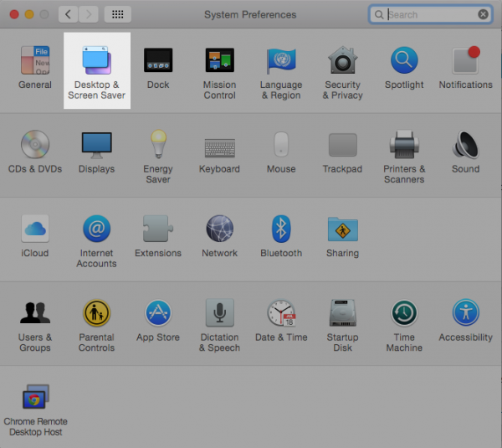
Task: Clear the search field with the X button
Action: 483,14
